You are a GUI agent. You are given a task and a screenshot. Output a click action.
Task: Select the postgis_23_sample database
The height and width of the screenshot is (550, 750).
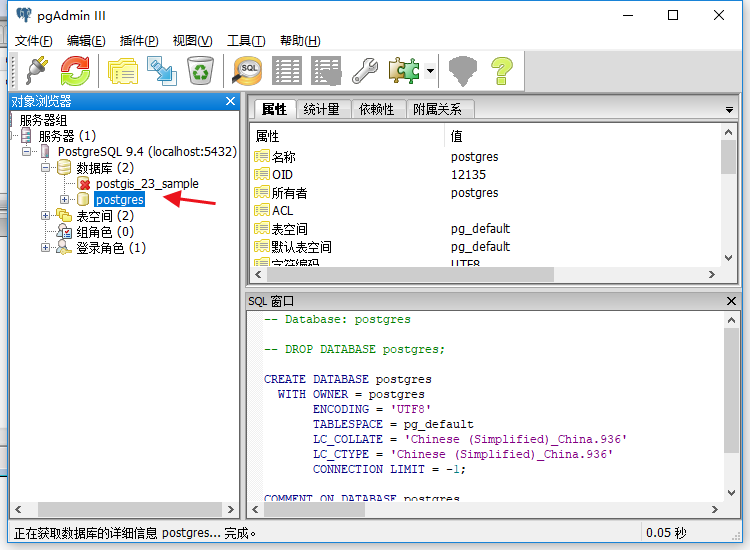[147, 184]
